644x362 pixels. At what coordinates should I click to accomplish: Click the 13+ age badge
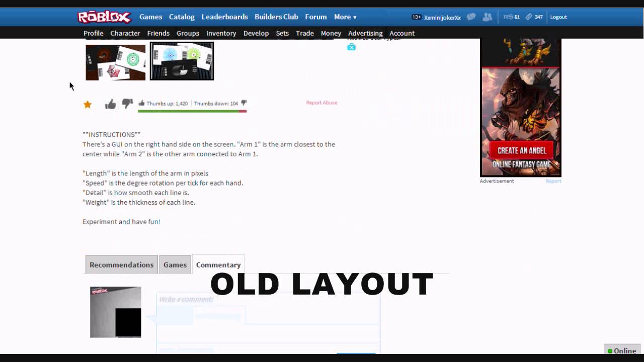click(x=417, y=17)
